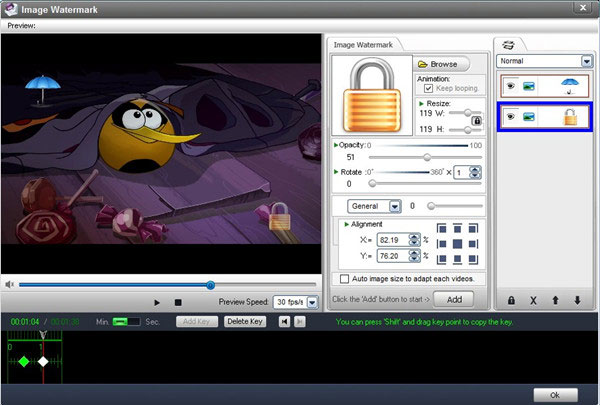Toggle the Keep looping checkbox
The width and height of the screenshot is (600, 405).
pos(428,88)
